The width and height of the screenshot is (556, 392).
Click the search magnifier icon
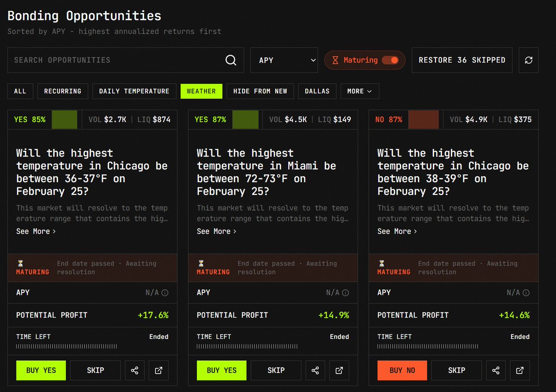point(231,60)
